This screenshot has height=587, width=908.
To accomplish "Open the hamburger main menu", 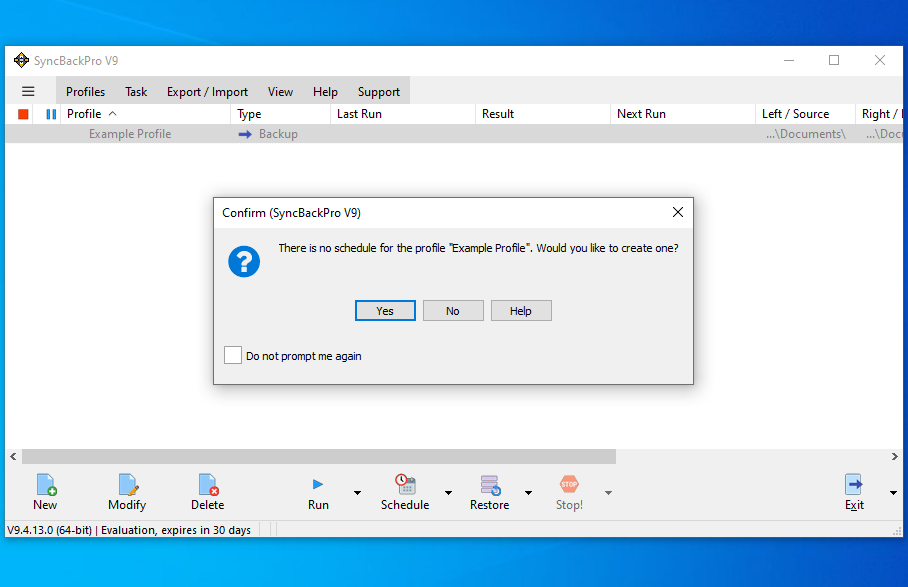I will pos(28,91).
